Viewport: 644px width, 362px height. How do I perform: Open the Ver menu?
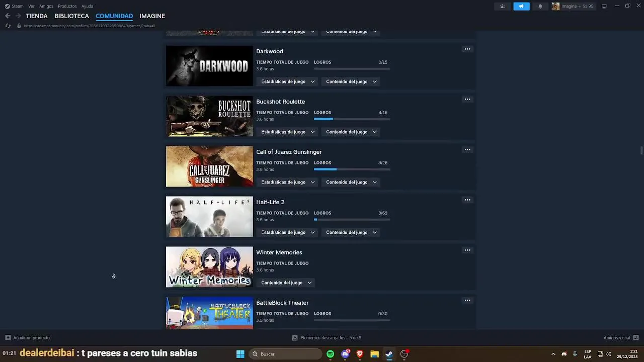31,6
